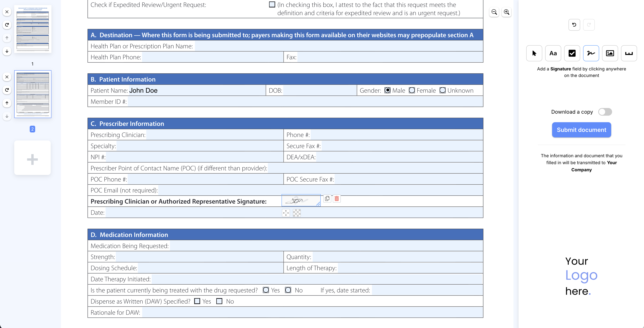Check the Expedited Review checkbox
This screenshot has height=328, width=644.
272,5
